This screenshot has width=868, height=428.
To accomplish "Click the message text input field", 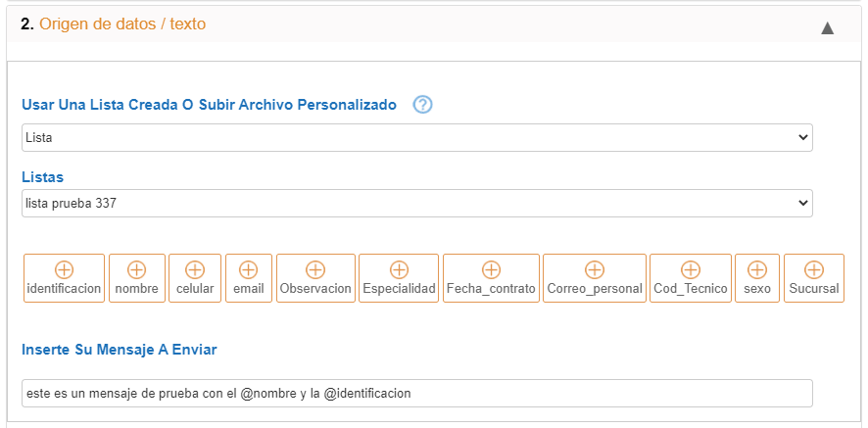I will (x=416, y=393).
